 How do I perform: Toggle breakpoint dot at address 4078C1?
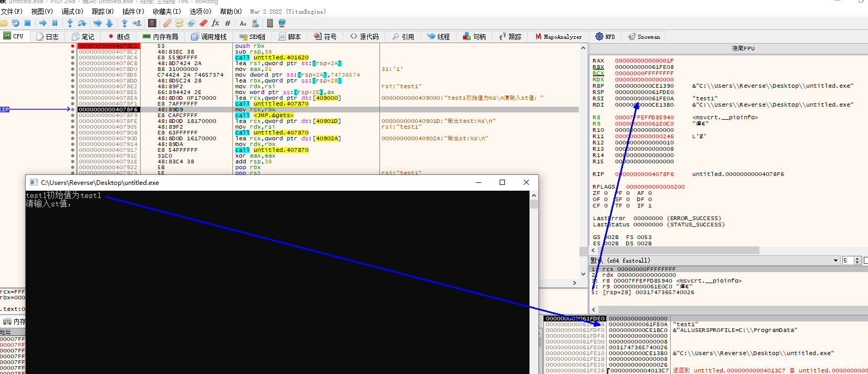[x=72, y=46]
